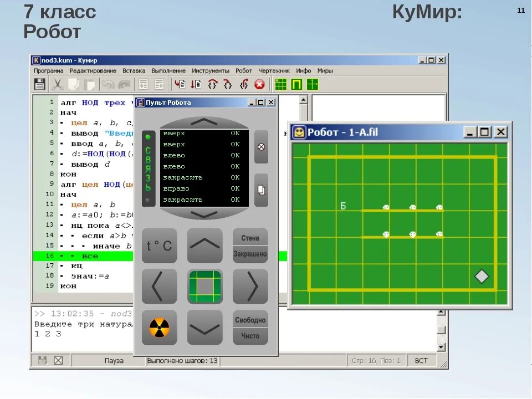Move robot left with remote arrow button
This screenshot has width=532, height=399.
point(159,287)
